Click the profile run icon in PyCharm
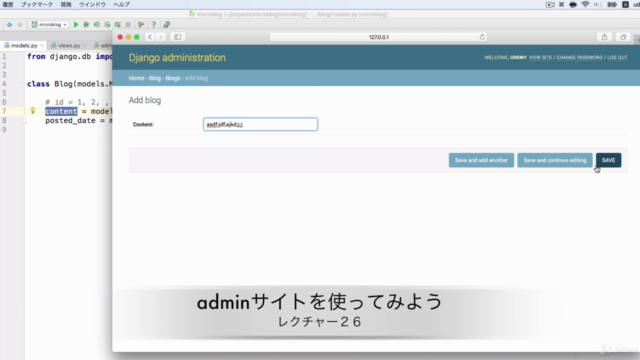This screenshot has width=640, height=360. [107, 24]
